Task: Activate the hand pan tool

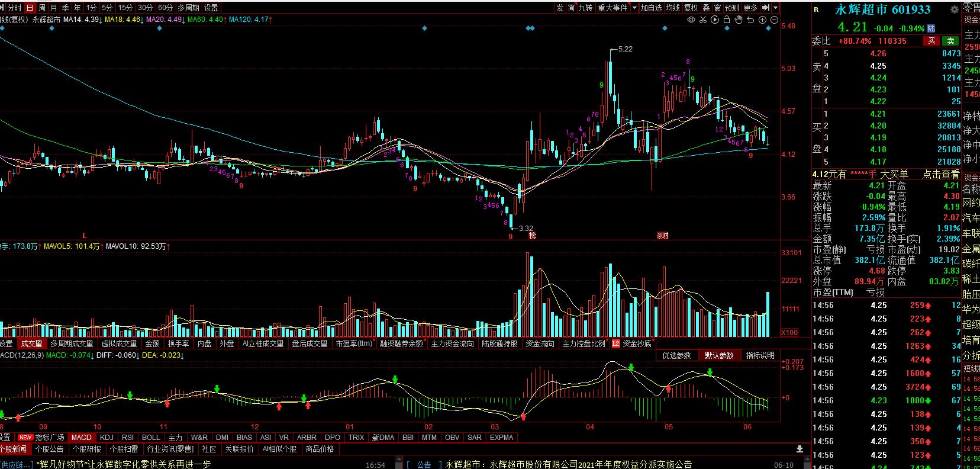Action: pos(739,20)
